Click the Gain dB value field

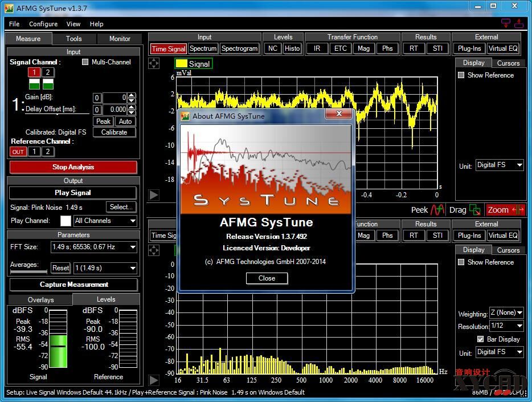[114, 98]
